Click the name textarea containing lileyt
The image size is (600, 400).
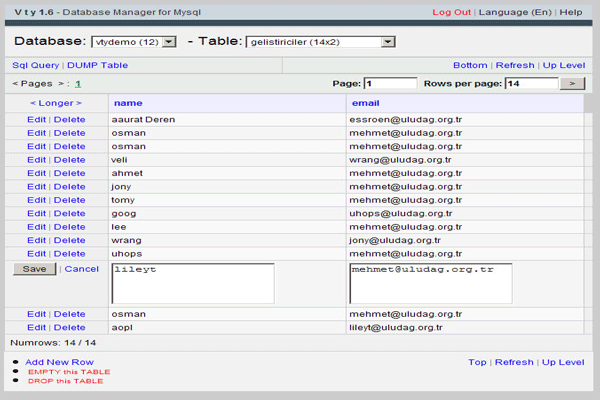point(193,283)
